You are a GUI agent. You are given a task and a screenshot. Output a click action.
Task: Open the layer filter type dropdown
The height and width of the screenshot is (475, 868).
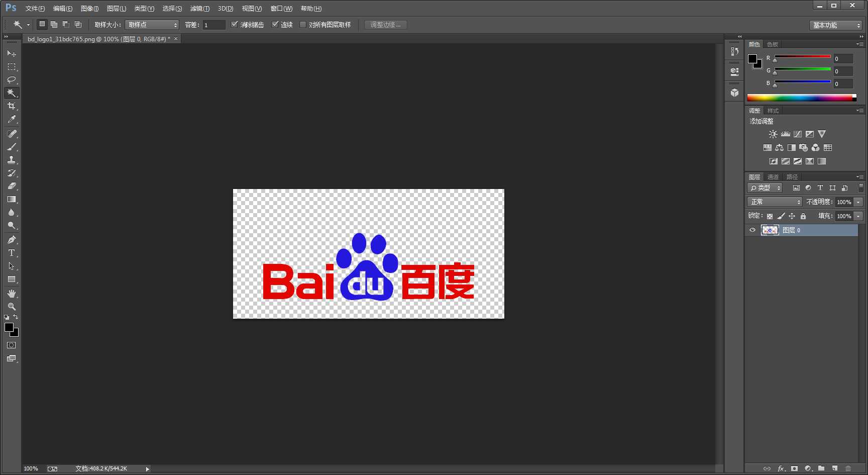pyautogui.click(x=765, y=188)
